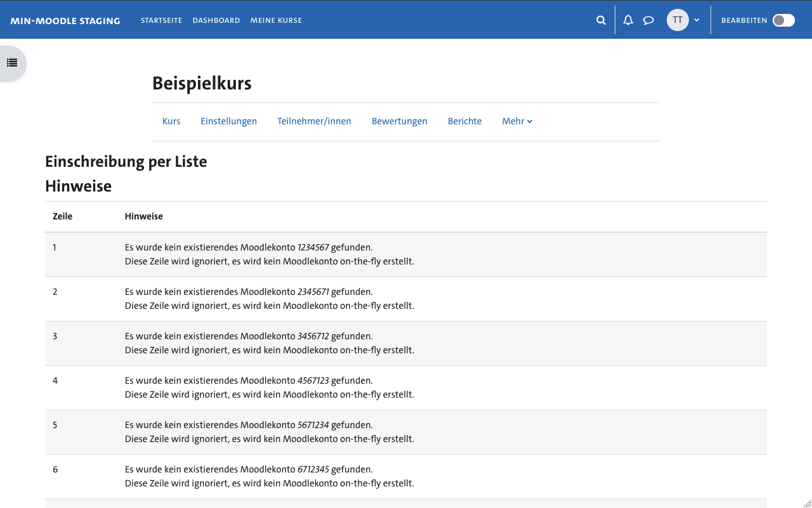Click the search magnifier icon
812x508 pixels.
click(601, 20)
